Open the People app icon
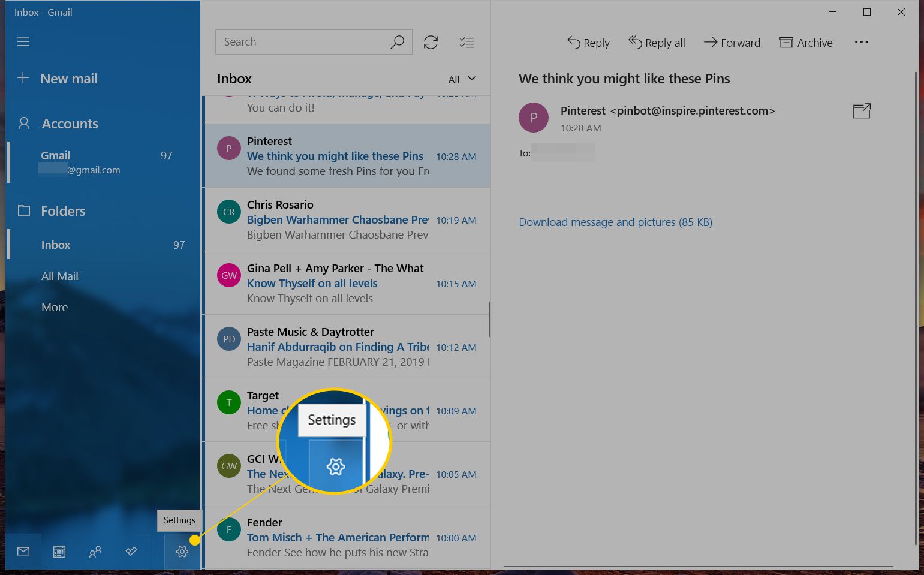 [x=95, y=552]
